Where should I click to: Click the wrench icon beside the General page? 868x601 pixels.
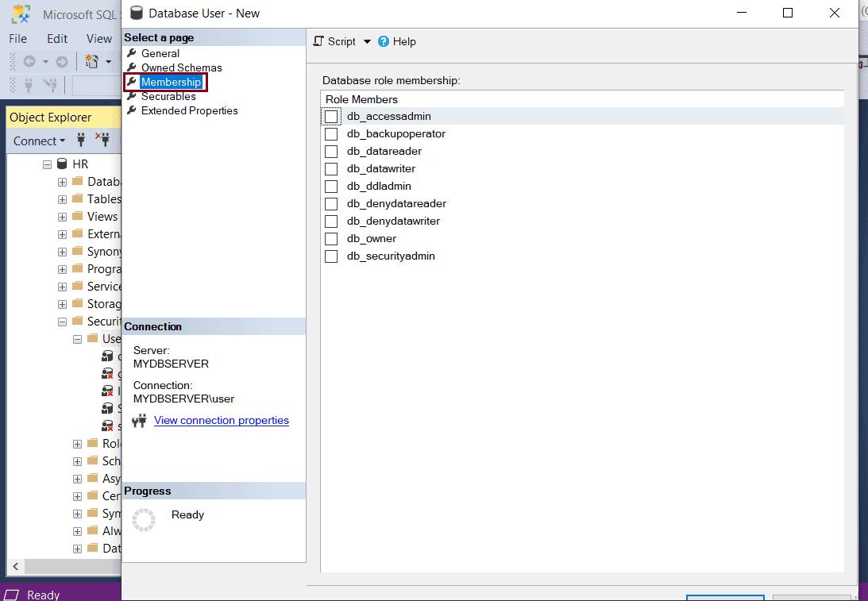pyautogui.click(x=130, y=52)
